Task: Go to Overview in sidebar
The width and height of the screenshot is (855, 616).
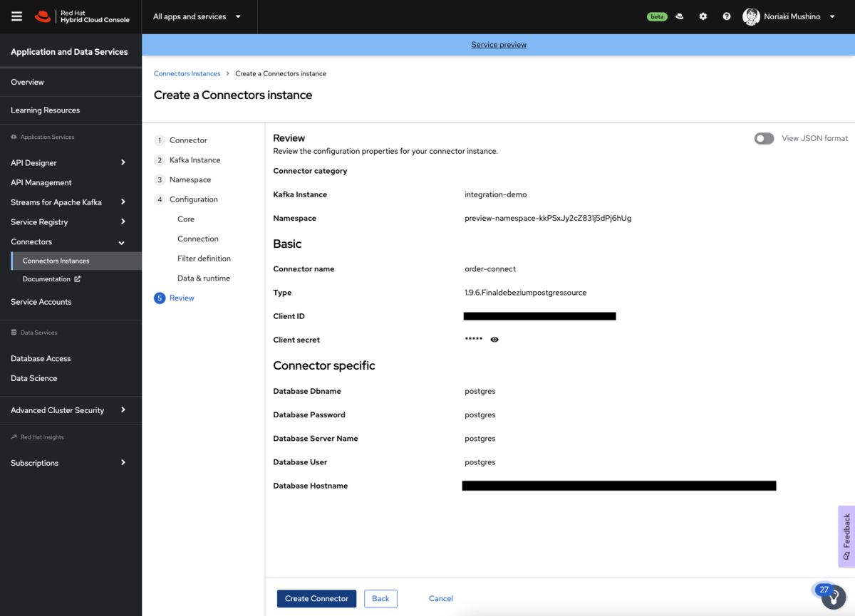Action: coord(27,82)
